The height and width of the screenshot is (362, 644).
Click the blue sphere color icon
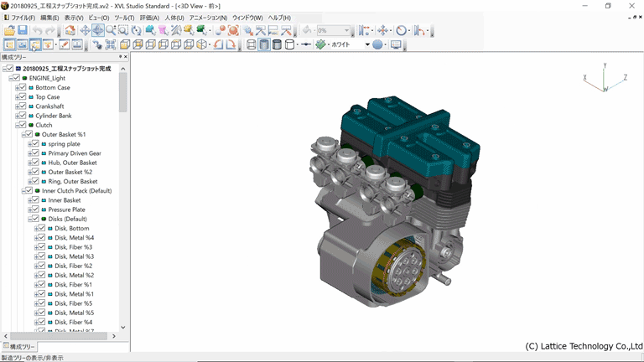click(x=377, y=44)
